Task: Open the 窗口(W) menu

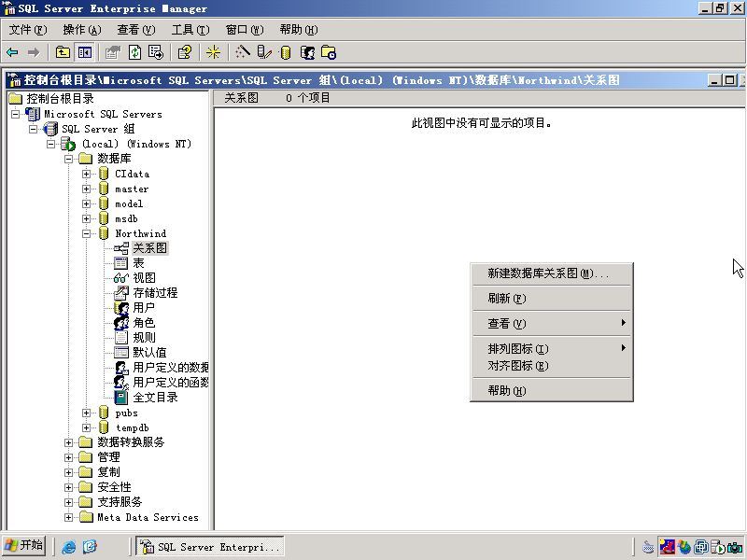Action: click(245, 30)
